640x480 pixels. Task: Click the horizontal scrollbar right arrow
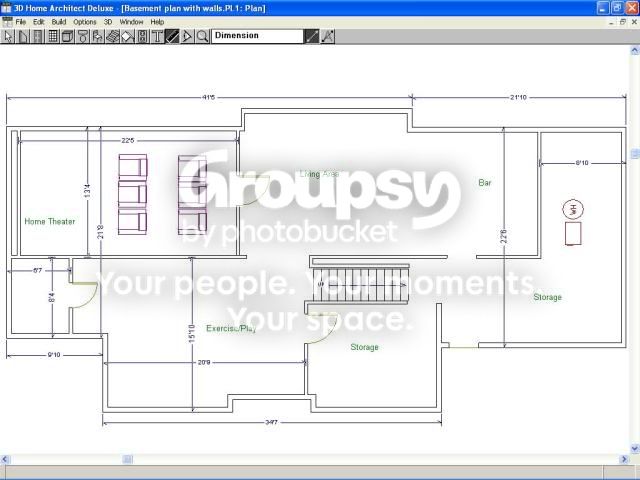point(624,459)
